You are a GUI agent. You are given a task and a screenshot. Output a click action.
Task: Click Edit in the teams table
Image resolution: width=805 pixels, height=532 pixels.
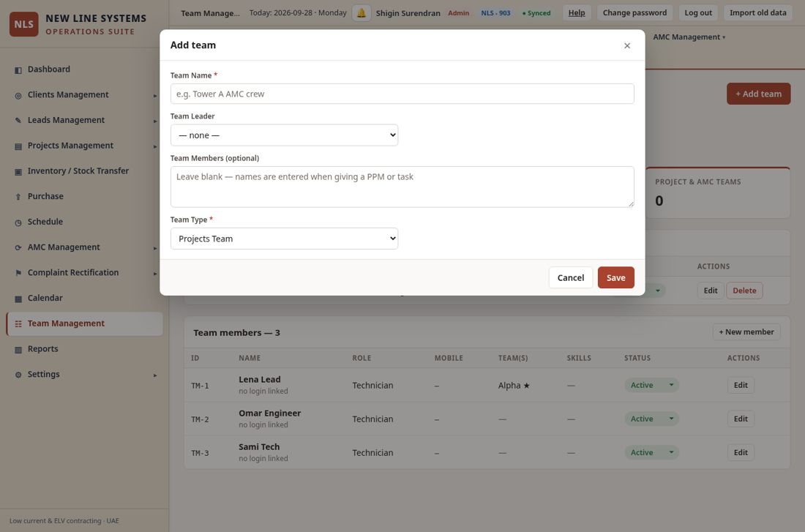711,291
